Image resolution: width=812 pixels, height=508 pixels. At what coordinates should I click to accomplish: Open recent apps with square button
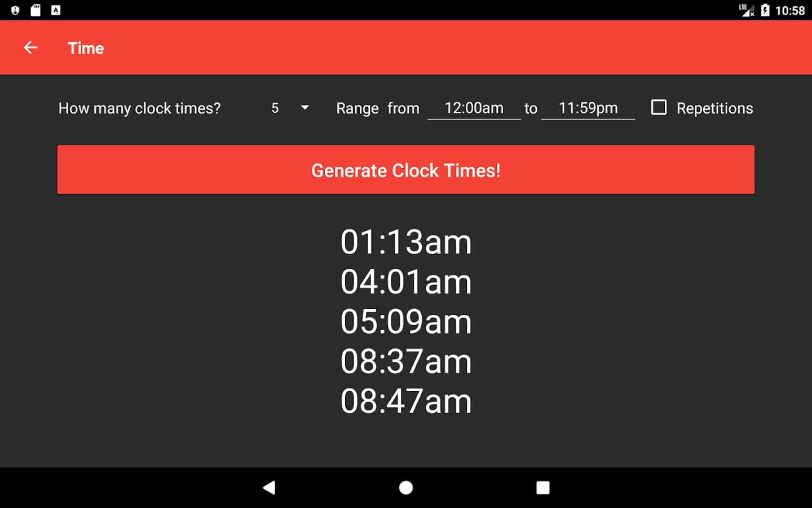[542, 488]
